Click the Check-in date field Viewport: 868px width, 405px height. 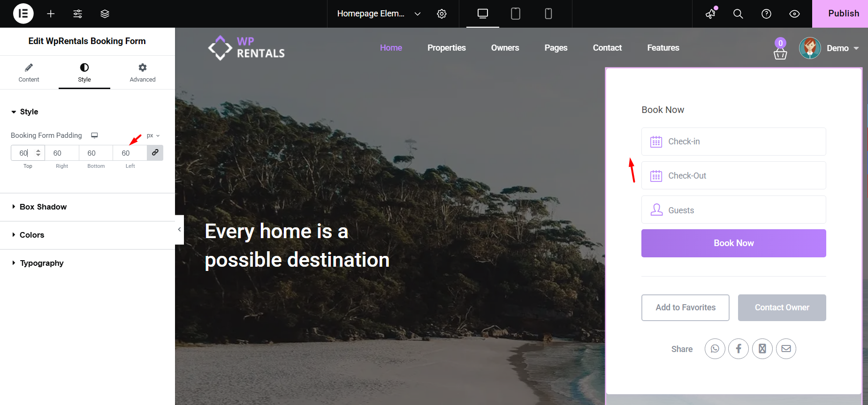(733, 142)
